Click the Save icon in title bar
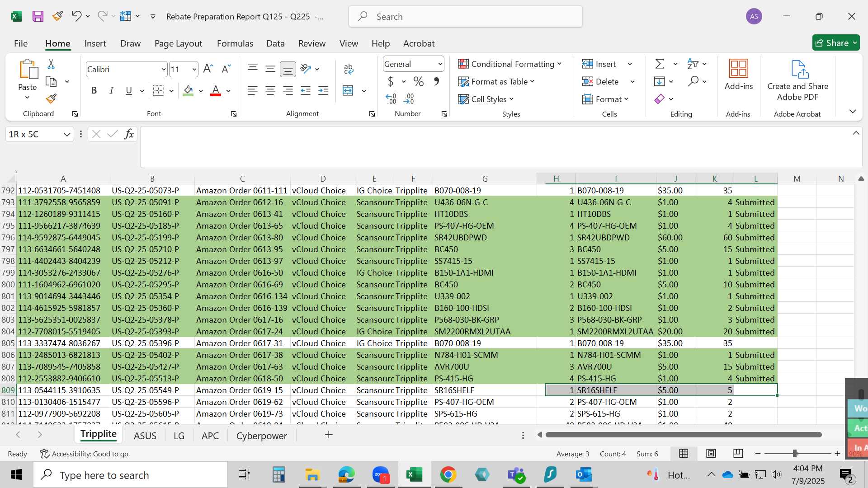Viewport: 868px width, 488px height. (x=38, y=17)
